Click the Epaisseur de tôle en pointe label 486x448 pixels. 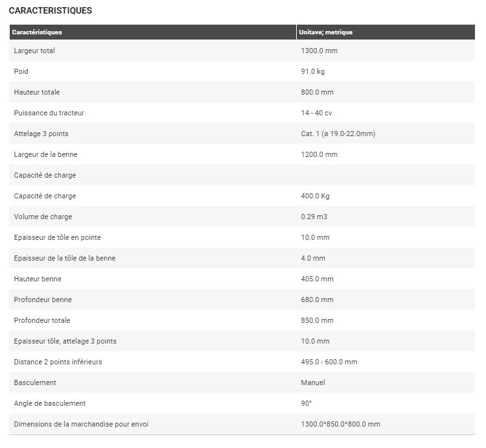(58, 237)
